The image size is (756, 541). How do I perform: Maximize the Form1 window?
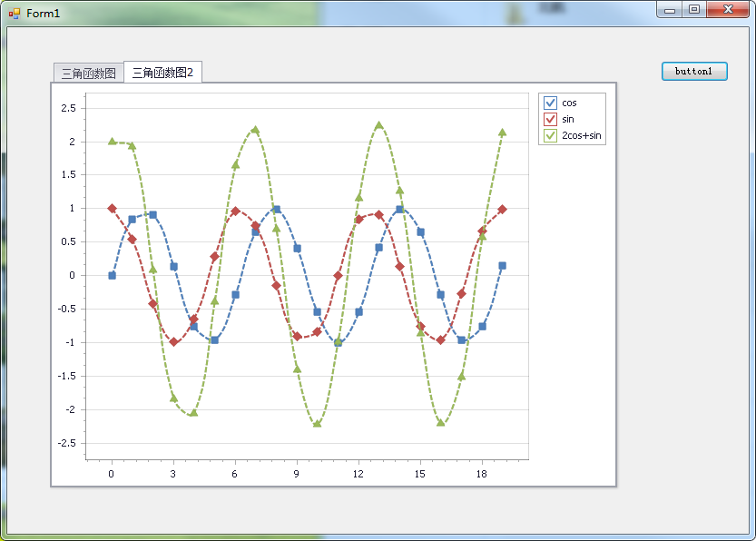694,10
